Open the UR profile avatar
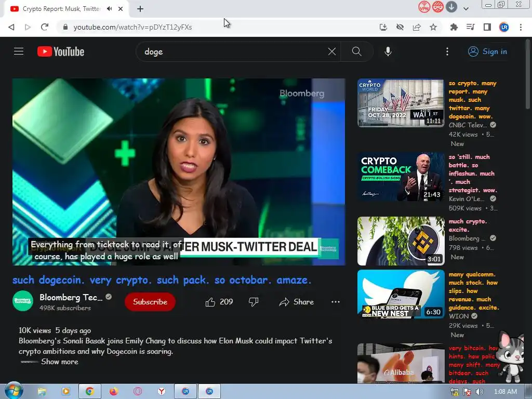The height and width of the screenshot is (399, 532). coord(504,27)
